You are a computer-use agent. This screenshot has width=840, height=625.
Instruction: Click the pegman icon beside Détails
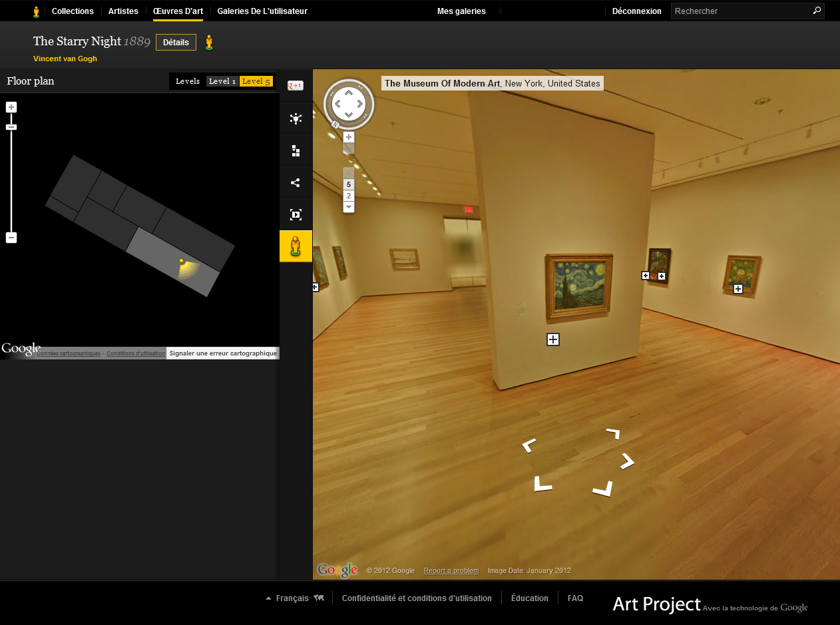coord(210,43)
